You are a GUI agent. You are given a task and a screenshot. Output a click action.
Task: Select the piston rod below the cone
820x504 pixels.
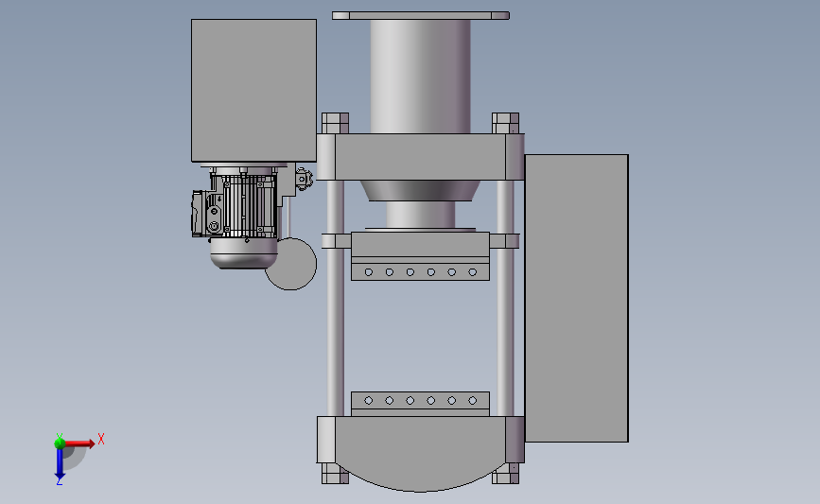click(x=421, y=215)
